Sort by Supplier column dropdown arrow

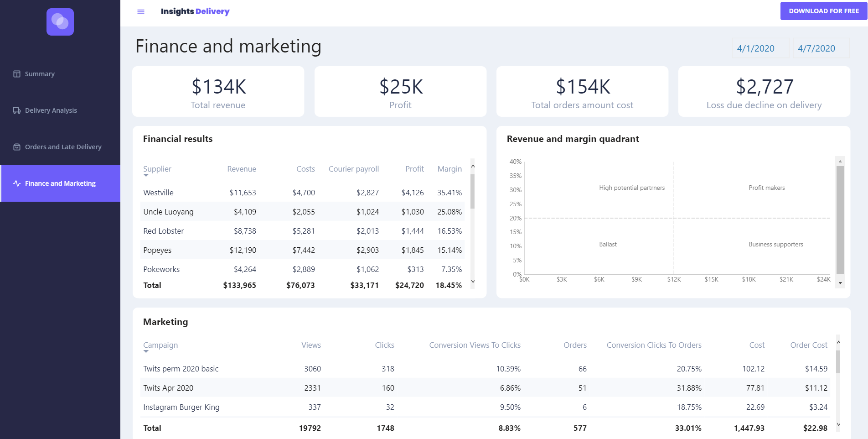(146, 175)
